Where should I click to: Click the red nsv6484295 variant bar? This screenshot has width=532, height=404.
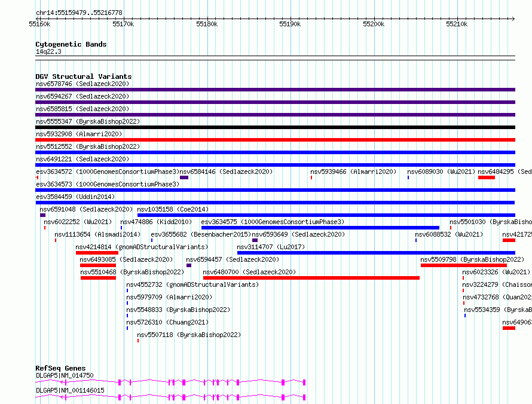pyautogui.click(x=486, y=177)
